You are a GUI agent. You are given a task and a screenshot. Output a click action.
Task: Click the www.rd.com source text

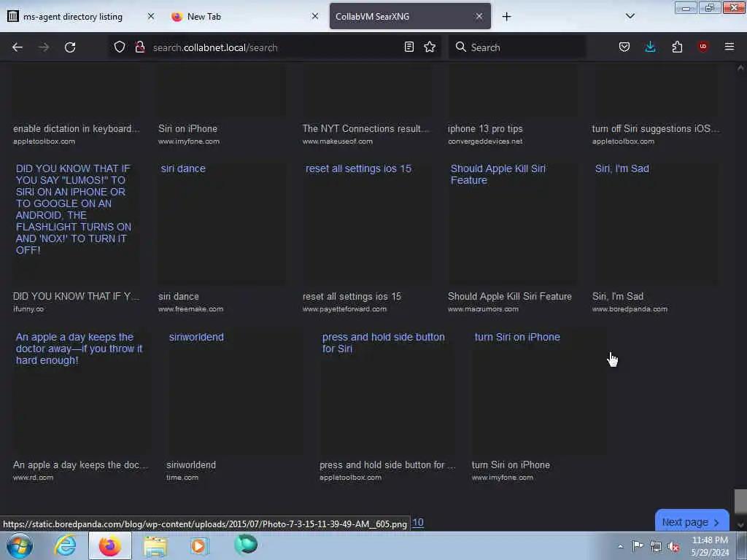point(33,477)
